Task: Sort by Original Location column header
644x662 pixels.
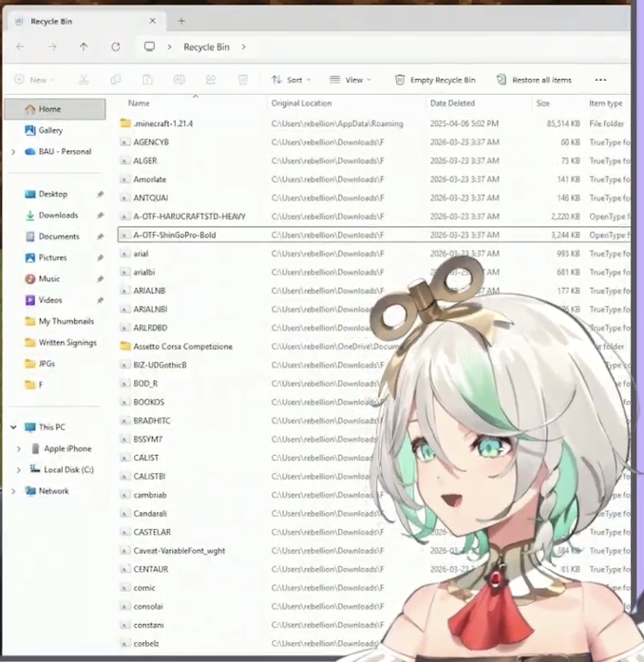Action: click(x=301, y=103)
